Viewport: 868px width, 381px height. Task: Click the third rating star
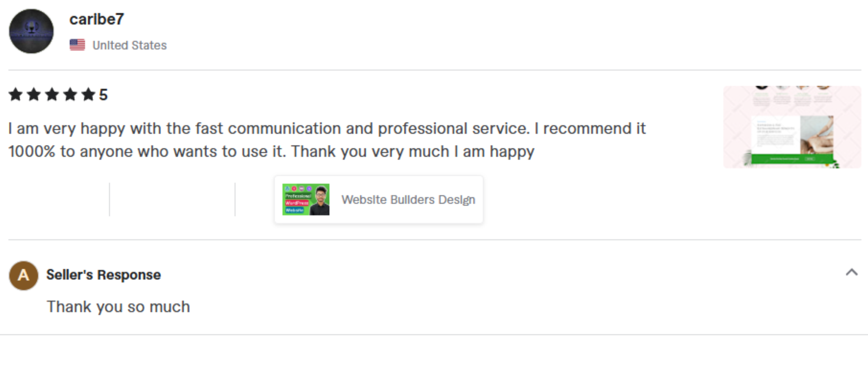[x=52, y=95]
